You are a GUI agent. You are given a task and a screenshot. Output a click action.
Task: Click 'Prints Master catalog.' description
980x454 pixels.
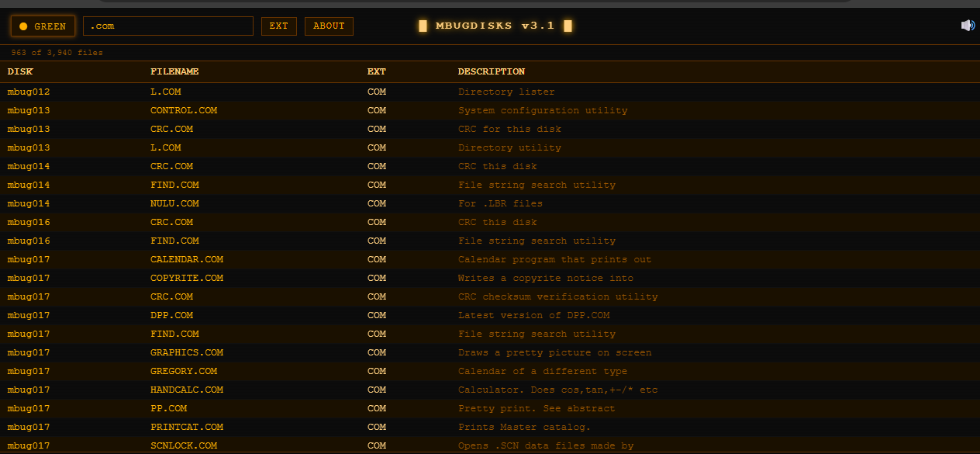click(x=524, y=427)
